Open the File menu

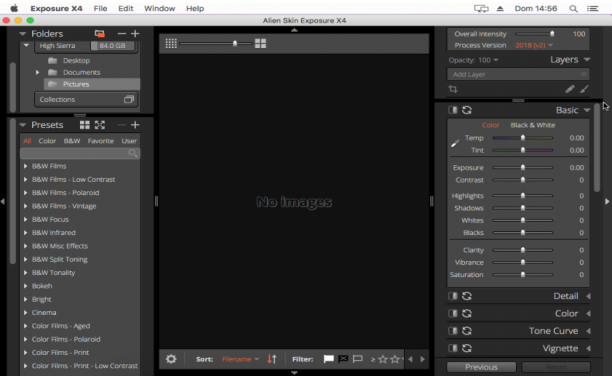[100, 8]
